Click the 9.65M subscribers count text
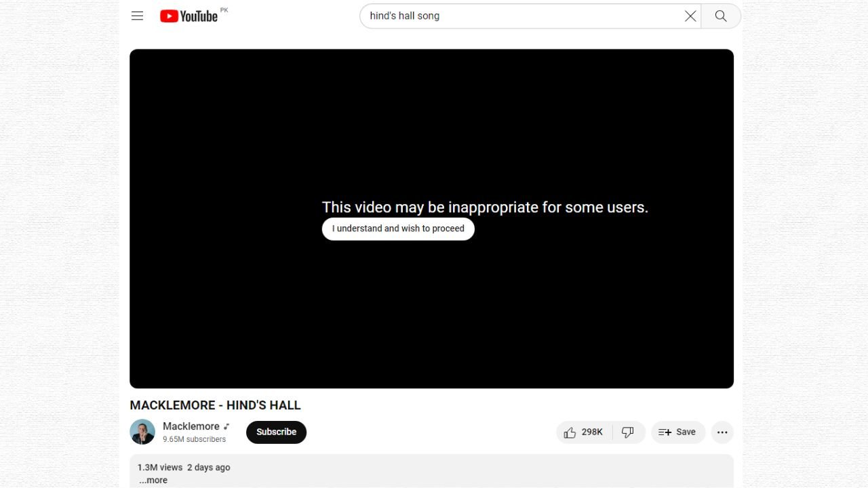Viewport: 868px width, 488px height. 194,439
